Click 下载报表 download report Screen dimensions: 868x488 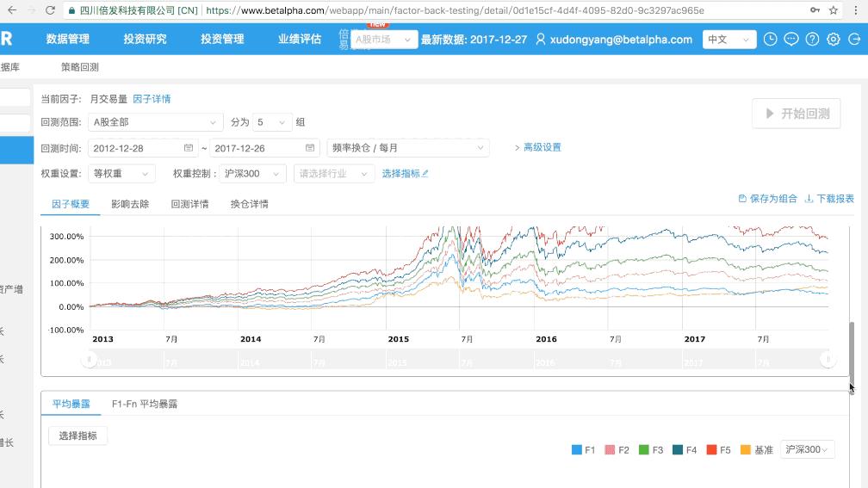829,199
